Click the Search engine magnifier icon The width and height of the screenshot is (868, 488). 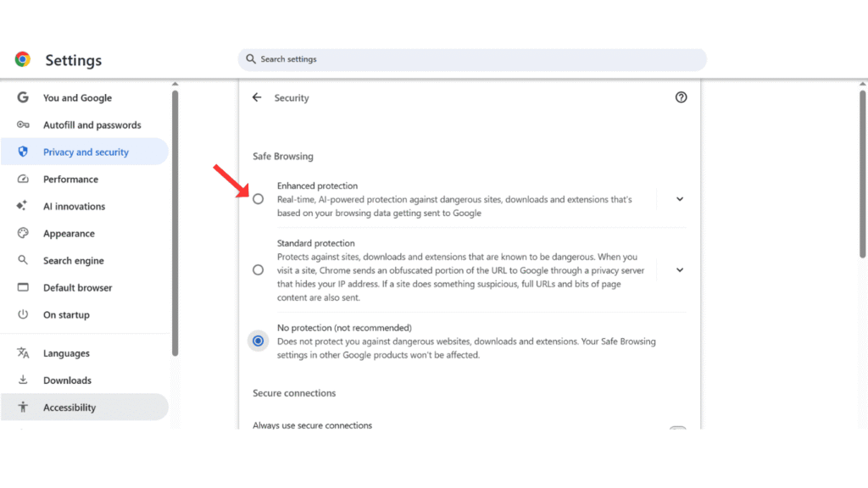(x=23, y=260)
